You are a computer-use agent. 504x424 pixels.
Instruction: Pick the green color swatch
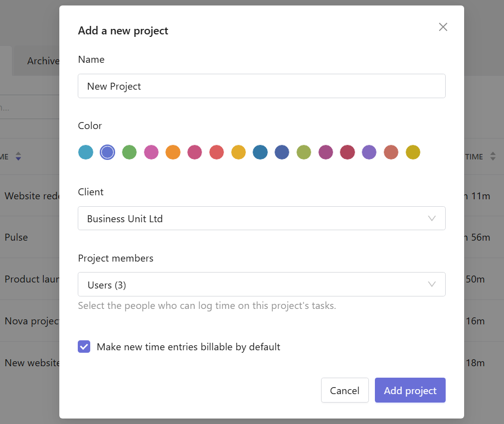tap(129, 152)
